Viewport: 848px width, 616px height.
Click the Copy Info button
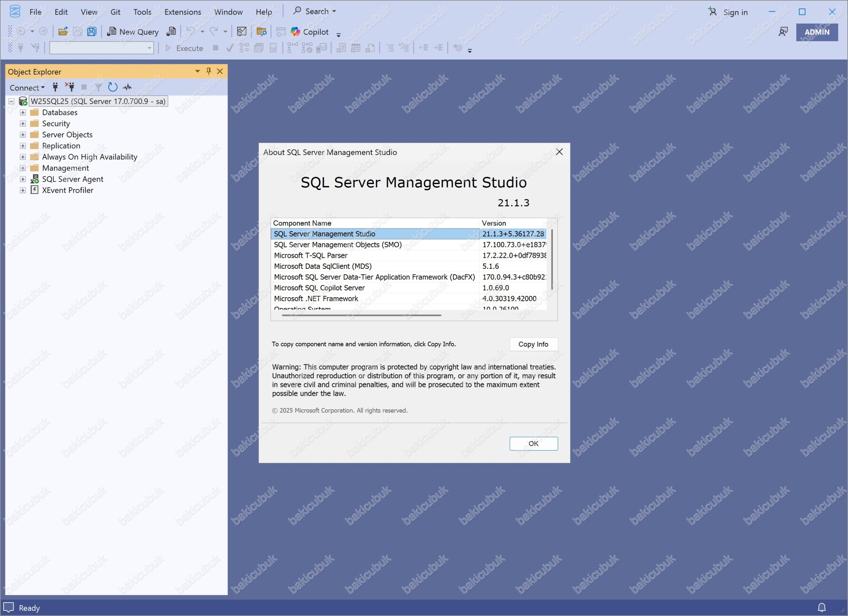pyautogui.click(x=534, y=345)
